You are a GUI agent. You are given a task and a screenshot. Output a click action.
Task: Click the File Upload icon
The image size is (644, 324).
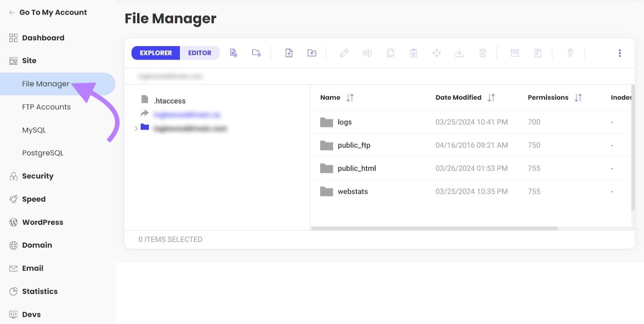coord(289,53)
